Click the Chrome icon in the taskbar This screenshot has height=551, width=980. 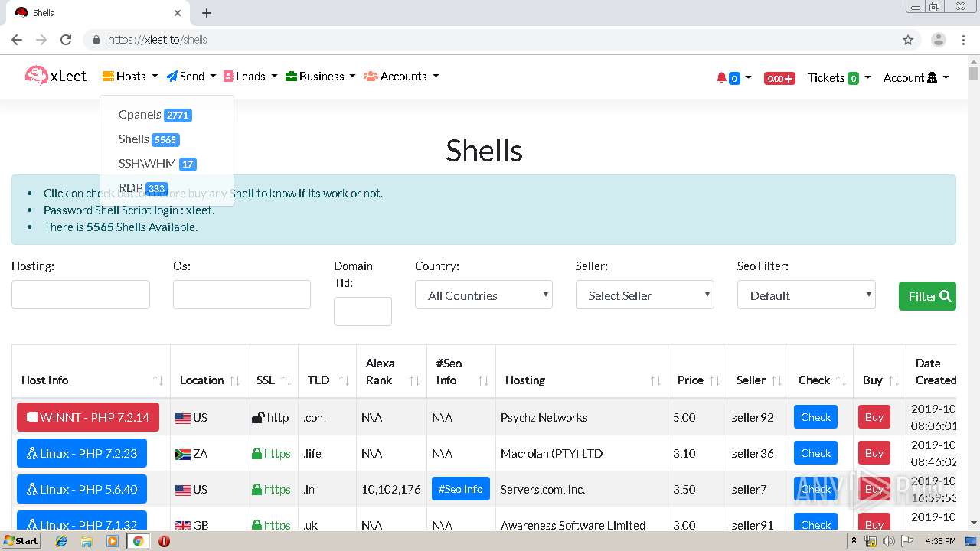pyautogui.click(x=138, y=541)
